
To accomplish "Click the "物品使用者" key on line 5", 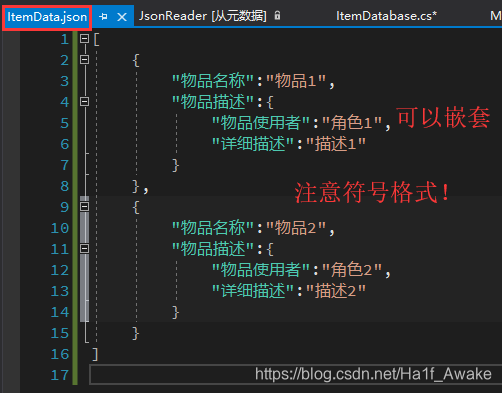I will (x=261, y=123).
